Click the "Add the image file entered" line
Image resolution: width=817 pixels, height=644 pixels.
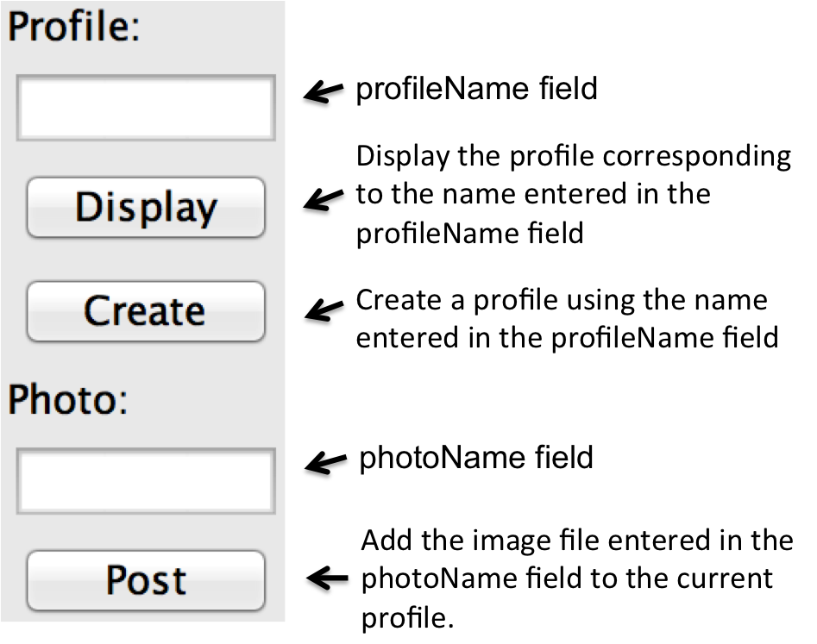[576, 541]
